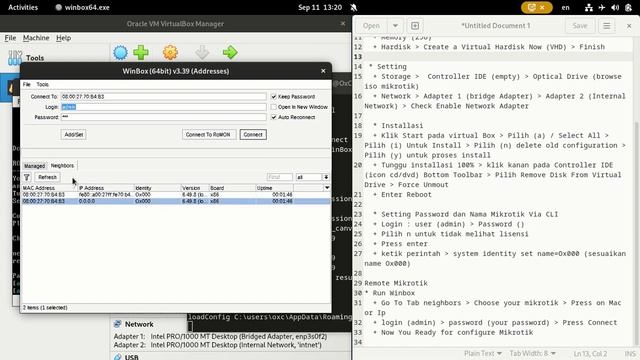
Task: Open the File menu in WinBox
Action: coord(27,84)
